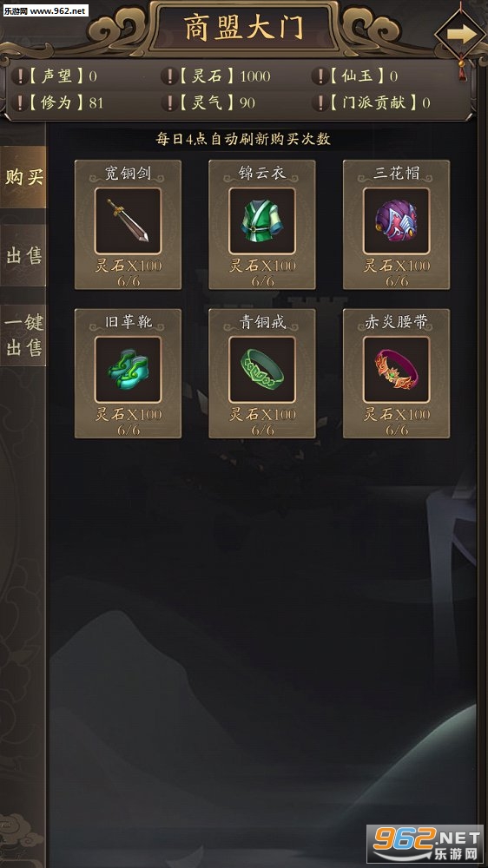Select the 宽铜剑 sword item icon
The width and height of the screenshot is (488, 868).
pyautogui.click(x=128, y=220)
